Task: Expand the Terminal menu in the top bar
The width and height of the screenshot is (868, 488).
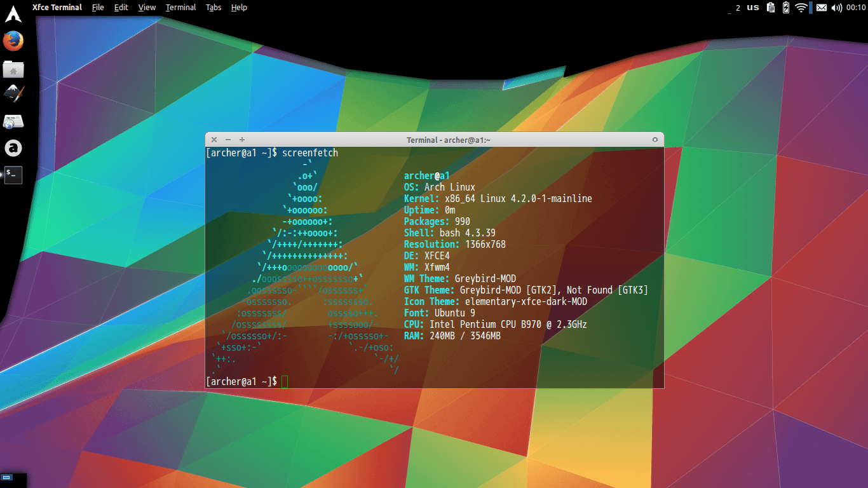Action: [x=180, y=8]
